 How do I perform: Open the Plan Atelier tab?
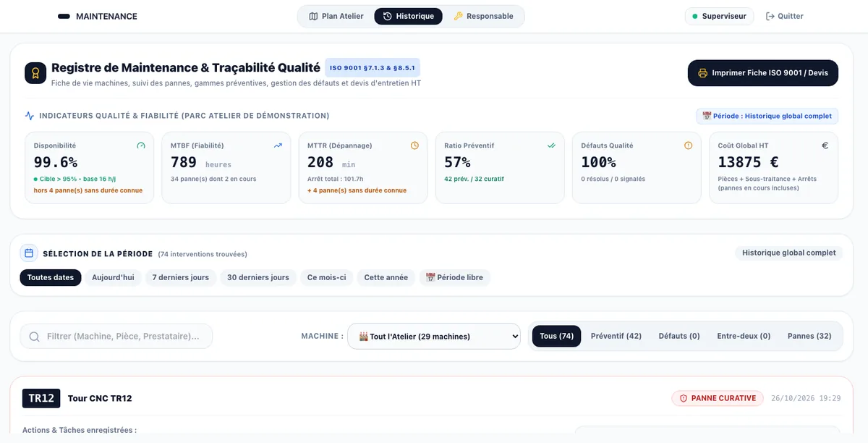click(336, 16)
